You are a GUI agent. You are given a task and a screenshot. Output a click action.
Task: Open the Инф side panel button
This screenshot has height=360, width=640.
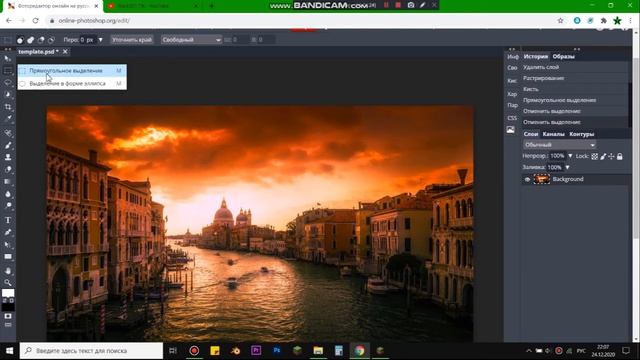513,57
